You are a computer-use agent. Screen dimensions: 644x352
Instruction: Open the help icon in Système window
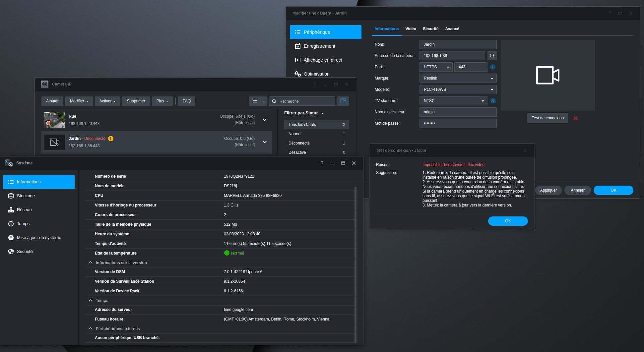[322, 163]
